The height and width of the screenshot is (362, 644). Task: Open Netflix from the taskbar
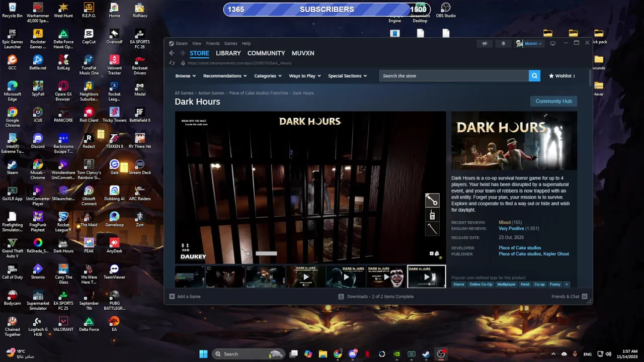pos(367,354)
